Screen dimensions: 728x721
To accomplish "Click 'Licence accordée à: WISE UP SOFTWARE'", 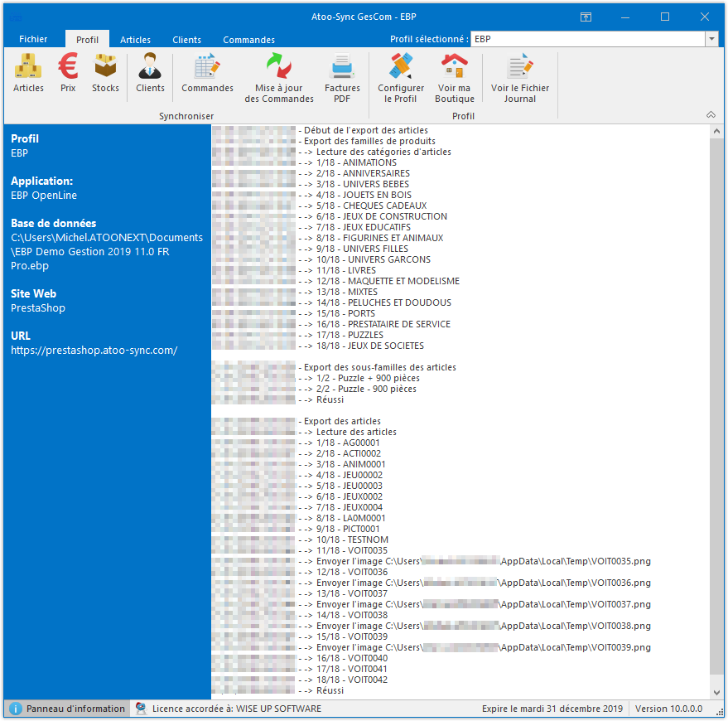I will click(237, 709).
